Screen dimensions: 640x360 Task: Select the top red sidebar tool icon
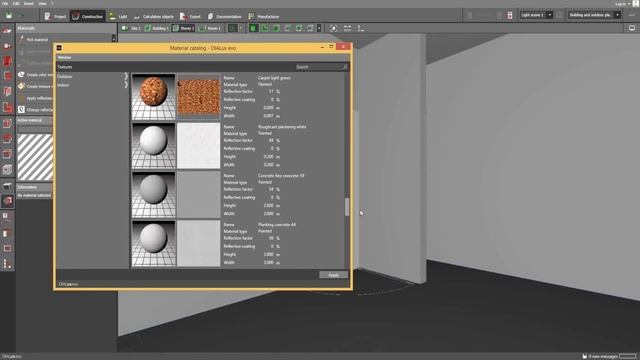[x=7, y=31]
